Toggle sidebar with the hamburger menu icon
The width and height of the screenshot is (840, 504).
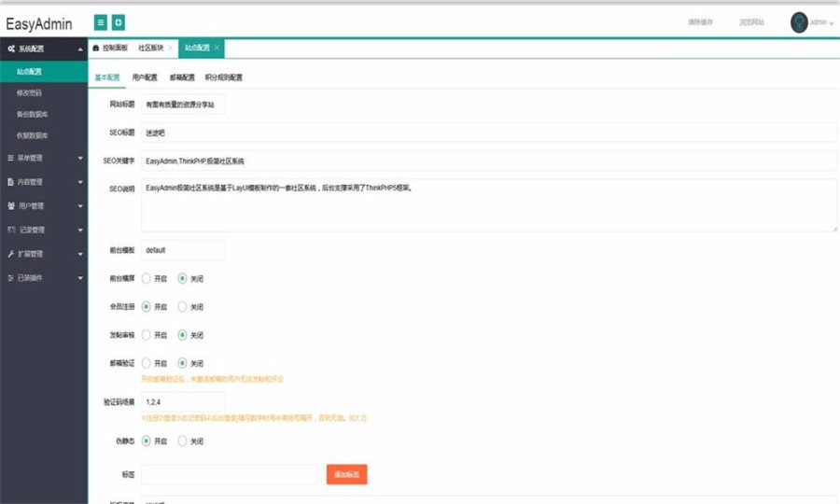point(101,22)
